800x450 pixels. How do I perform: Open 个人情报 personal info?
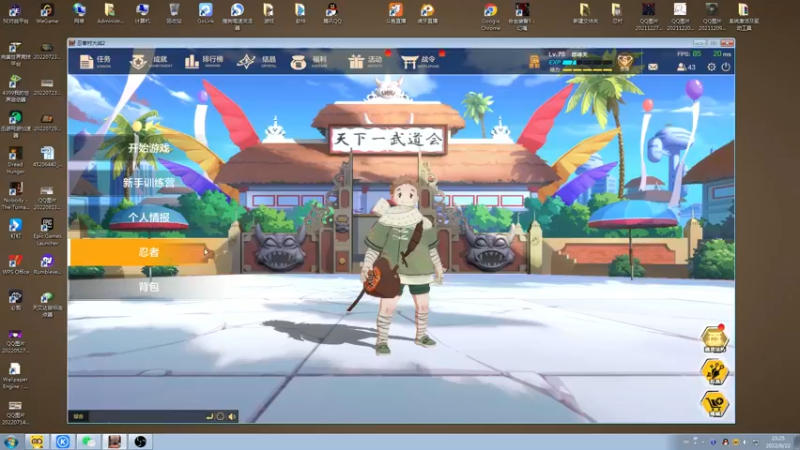148,217
